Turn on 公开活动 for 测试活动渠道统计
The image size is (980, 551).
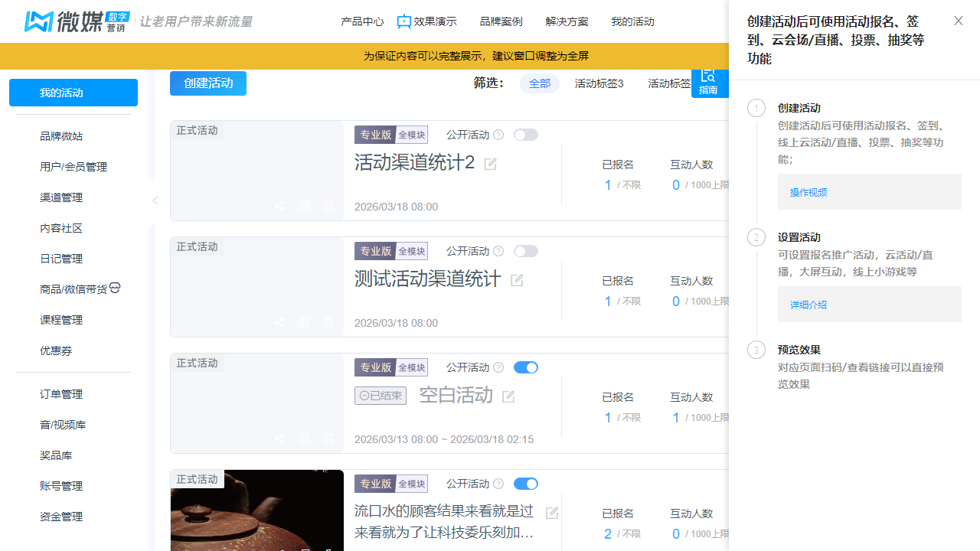pyautogui.click(x=525, y=250)
